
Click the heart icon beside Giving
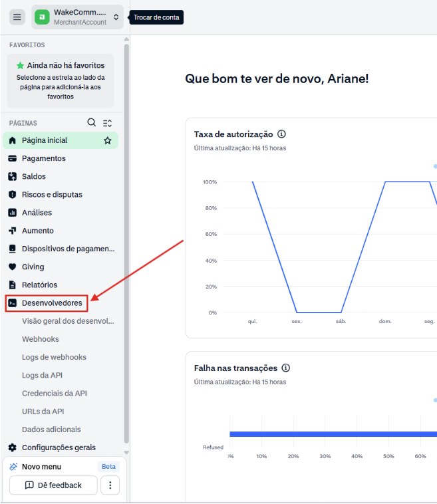12,267
